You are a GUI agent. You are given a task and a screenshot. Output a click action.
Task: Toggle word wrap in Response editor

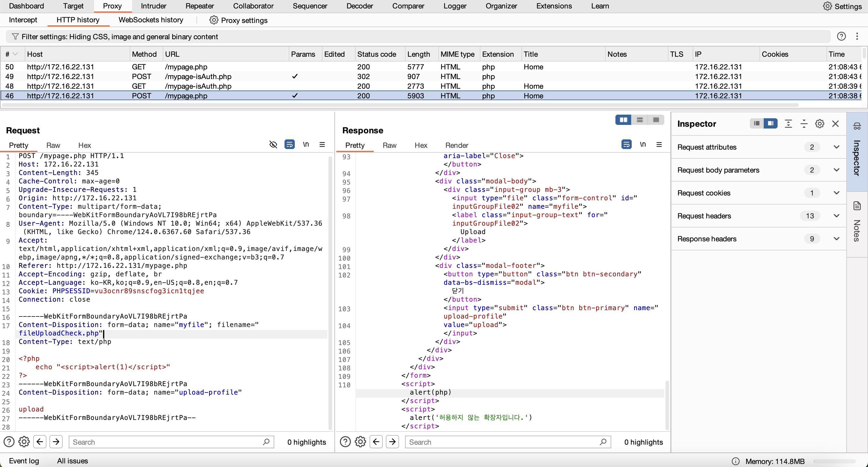pyautogui.click(x=626, y=145)
